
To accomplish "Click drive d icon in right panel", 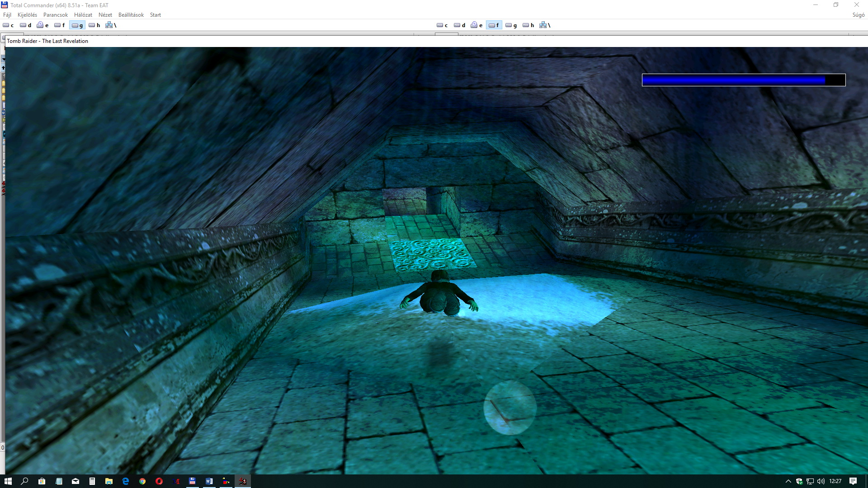I will (459, 25).
